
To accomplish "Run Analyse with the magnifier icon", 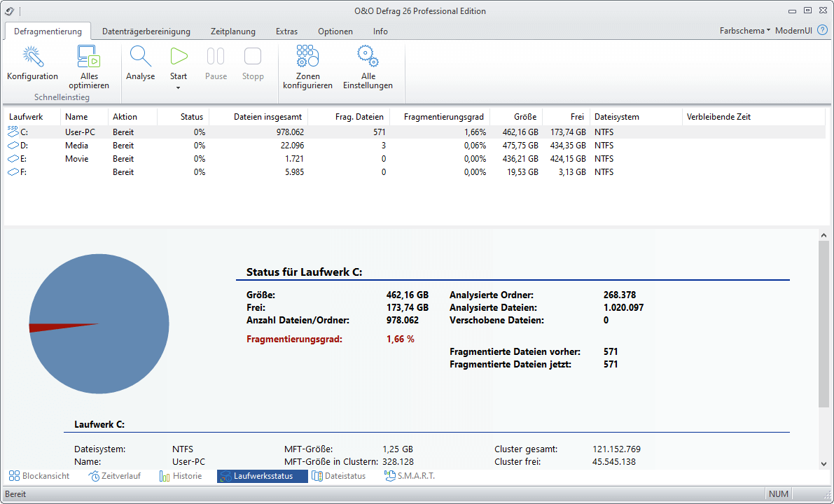I will point(141,57).
